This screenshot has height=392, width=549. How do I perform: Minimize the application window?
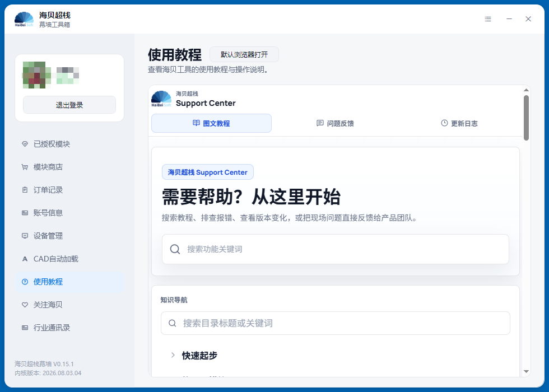tap(509, 19)
